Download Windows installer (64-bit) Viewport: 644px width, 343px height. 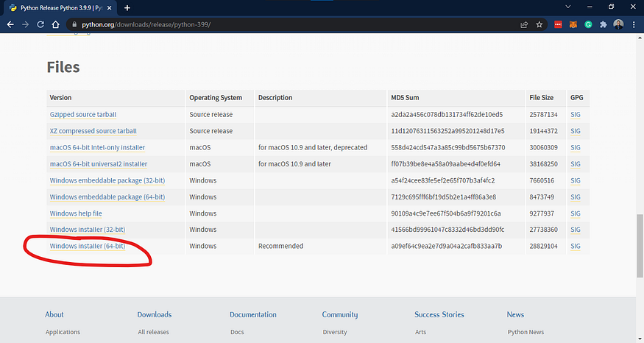point(88,246)
